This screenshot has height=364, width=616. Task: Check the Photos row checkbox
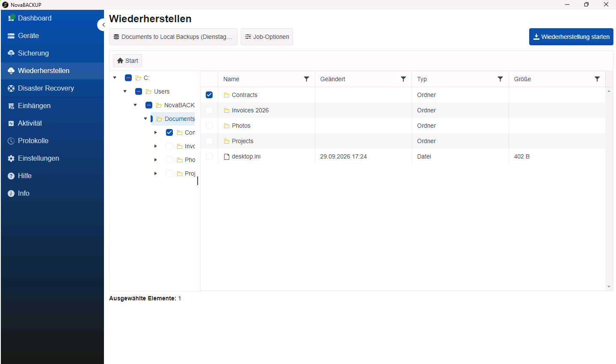209,126
